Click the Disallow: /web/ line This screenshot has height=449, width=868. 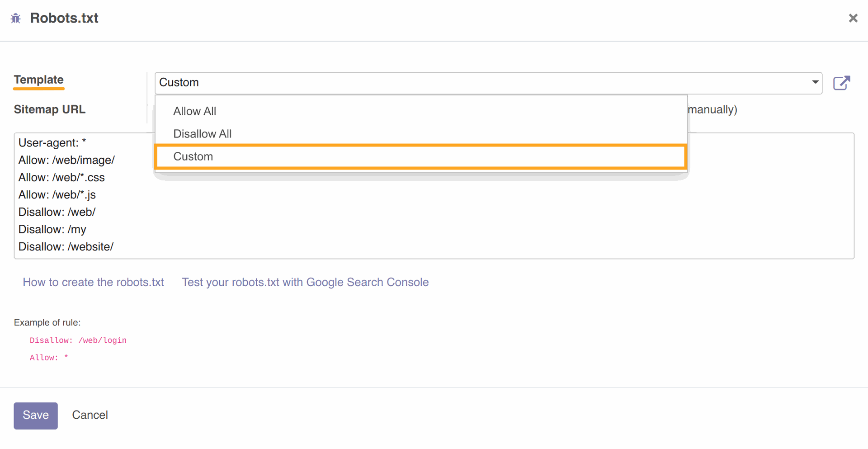(x=57, y=212)
